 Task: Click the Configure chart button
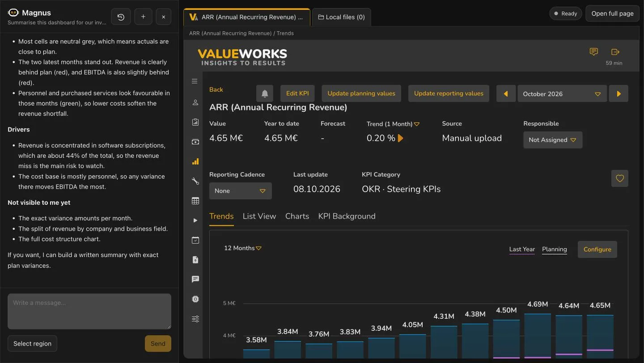coord(597,249)
